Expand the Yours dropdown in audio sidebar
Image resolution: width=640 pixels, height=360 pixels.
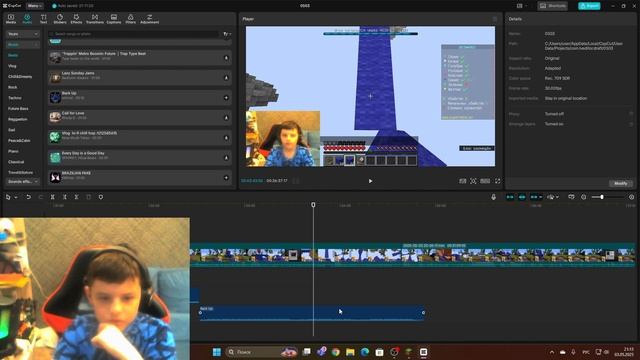pyautogui.click(x=23, y=34)
